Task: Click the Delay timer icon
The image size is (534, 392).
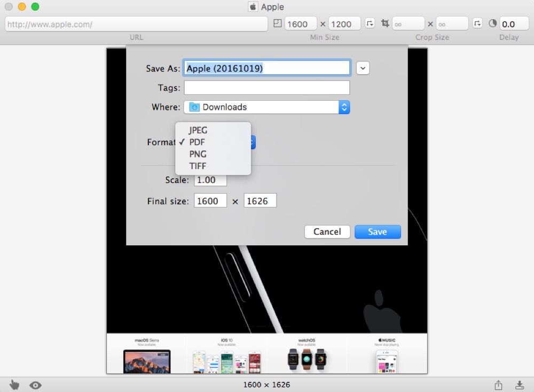Action: (x=492, y=24)
